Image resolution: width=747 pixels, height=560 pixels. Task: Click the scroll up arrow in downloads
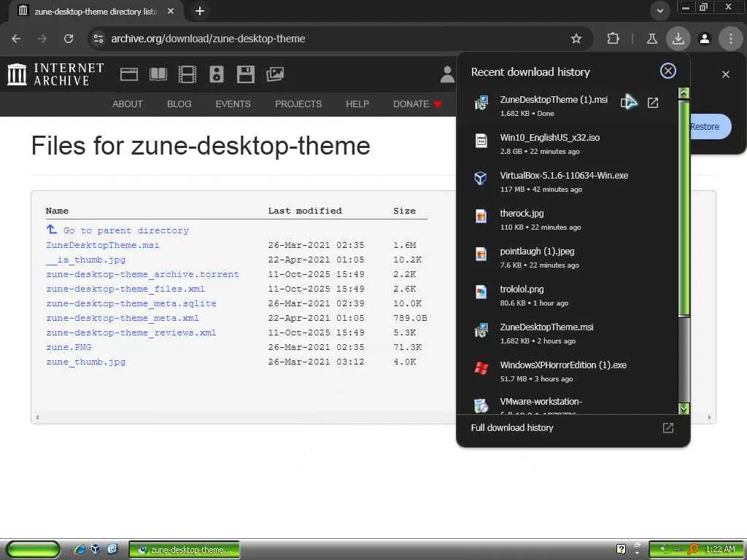pos(684,93)
